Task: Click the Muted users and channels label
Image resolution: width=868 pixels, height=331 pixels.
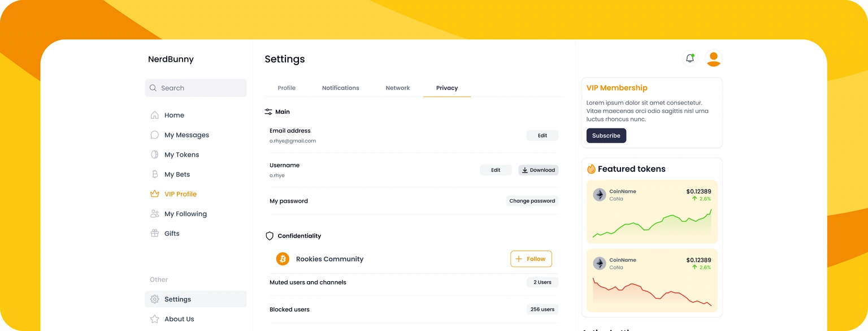Action: (308, 282)
